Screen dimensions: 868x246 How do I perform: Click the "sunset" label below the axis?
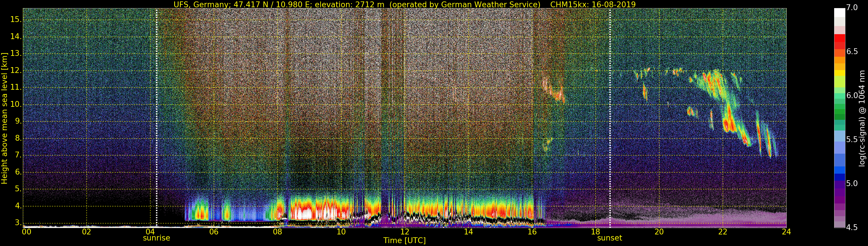click(x=609, y=238)
